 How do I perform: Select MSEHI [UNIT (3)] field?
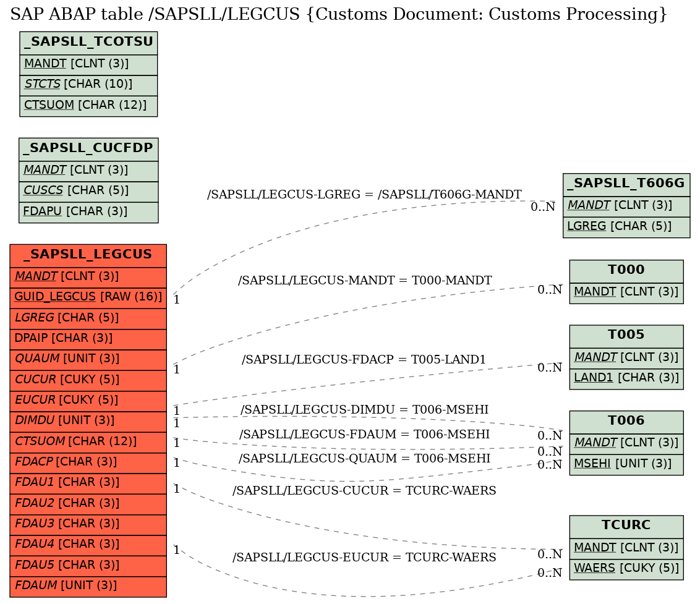click(626, 465)
